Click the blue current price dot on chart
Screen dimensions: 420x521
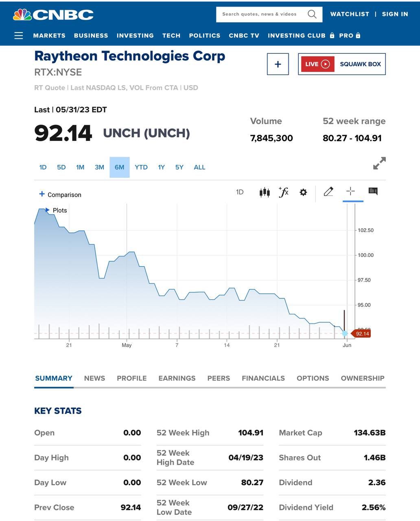(345, 334)
